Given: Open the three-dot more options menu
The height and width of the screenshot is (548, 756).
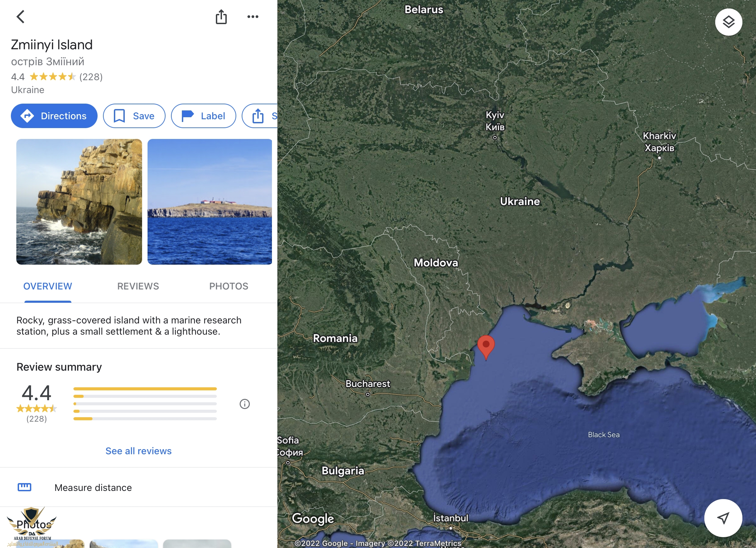Looking at the screenshot, I should coord(253,17).
